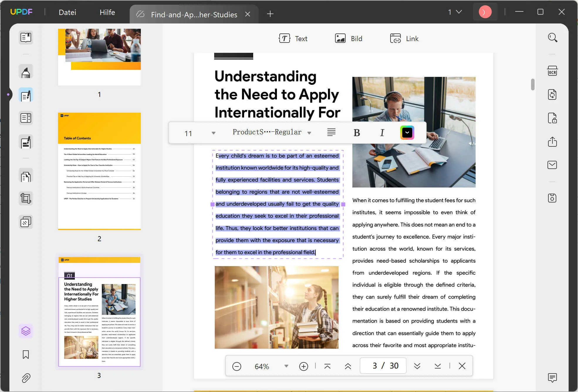Image resolution: width=578 pixels, height=392 pixels.
Task: Click the text alignment toggle button
Action: (332, 133)
